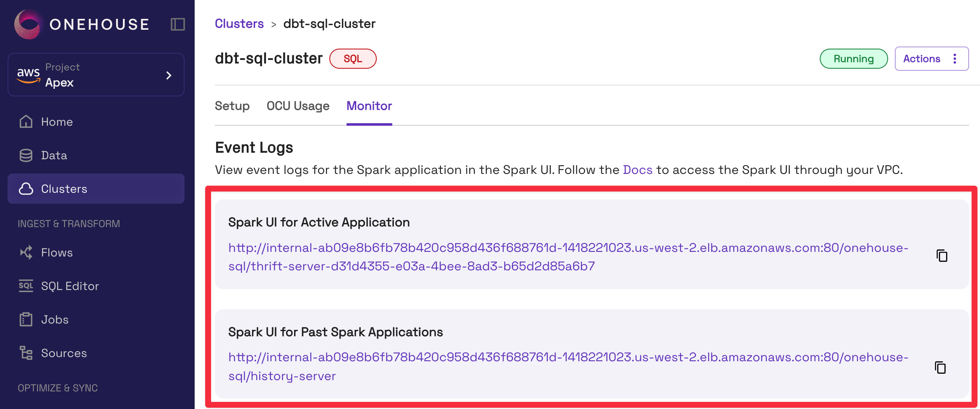980x409 pixels.
Task: Follow the Docs link in Event Logs
Action: coord(637,170)
